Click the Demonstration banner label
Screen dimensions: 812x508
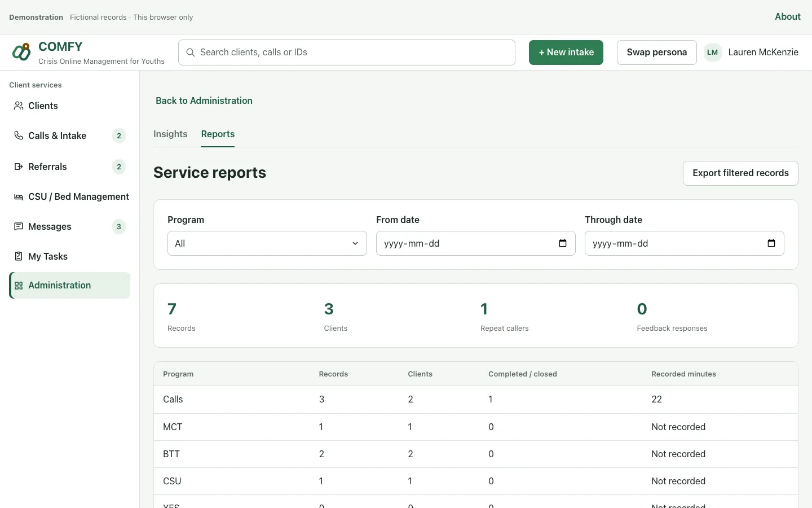(36, 17)
